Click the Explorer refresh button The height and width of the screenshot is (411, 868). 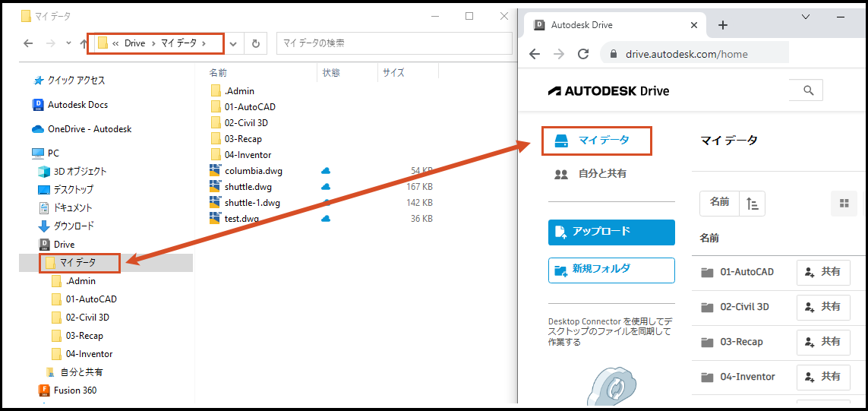pos(256,44)
